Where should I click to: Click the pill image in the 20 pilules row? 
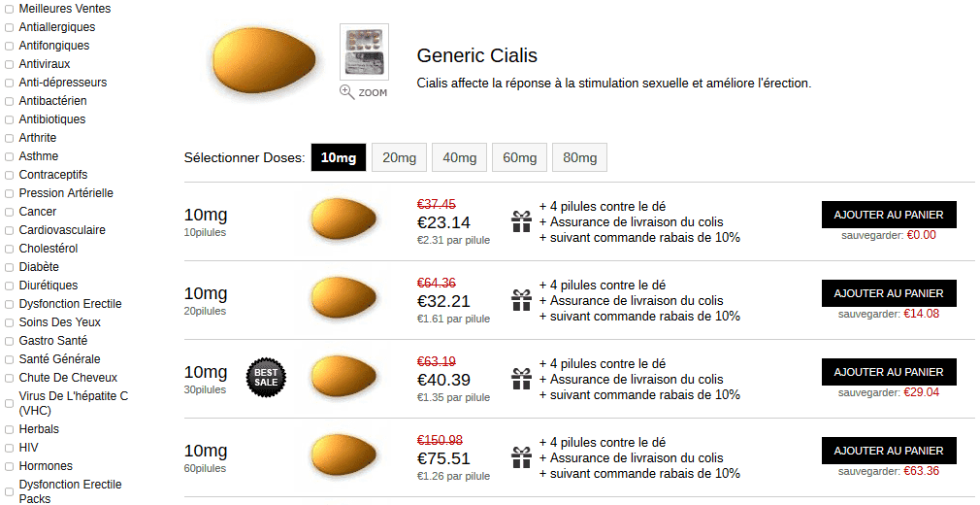coord(343,297)
